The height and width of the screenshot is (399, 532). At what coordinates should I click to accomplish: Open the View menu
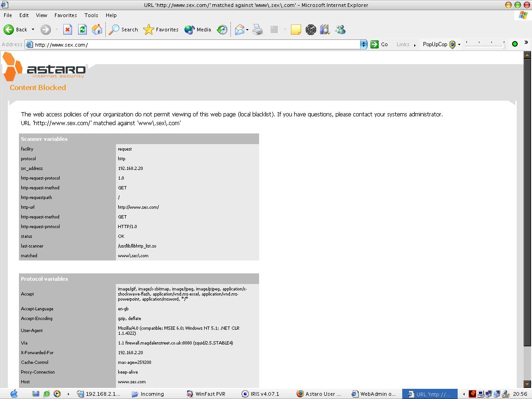coord(42,15)
